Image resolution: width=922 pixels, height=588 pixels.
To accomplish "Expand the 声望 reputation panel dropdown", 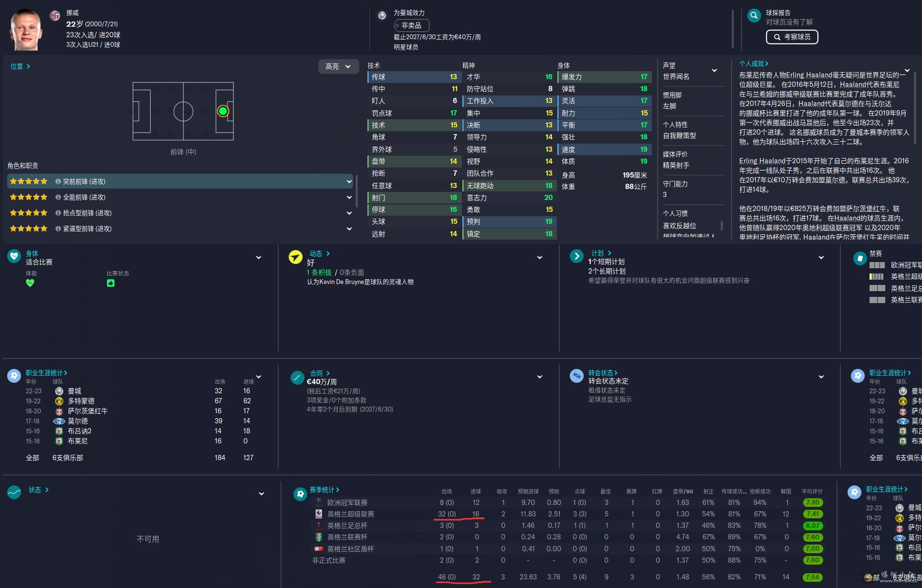I will [x=714, y=70].
